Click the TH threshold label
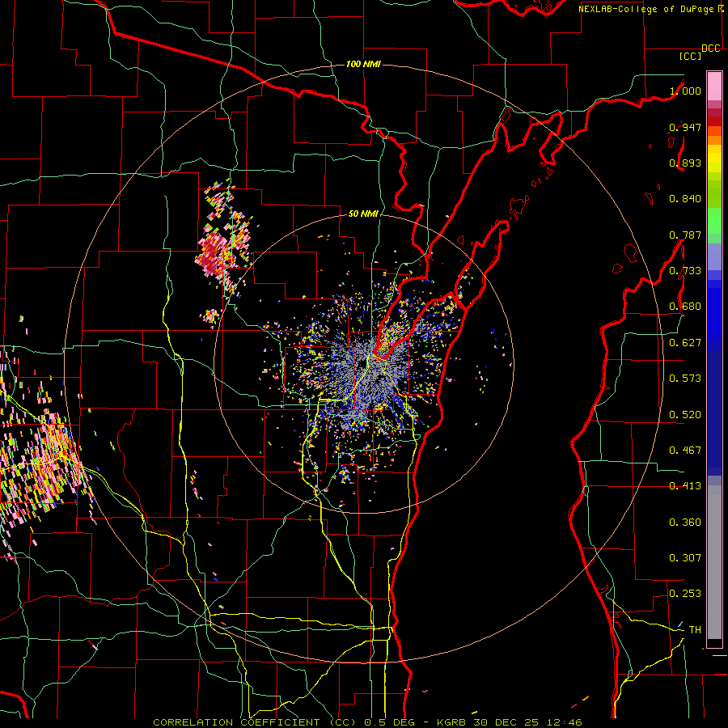728x728 pixels. point(695,630)
